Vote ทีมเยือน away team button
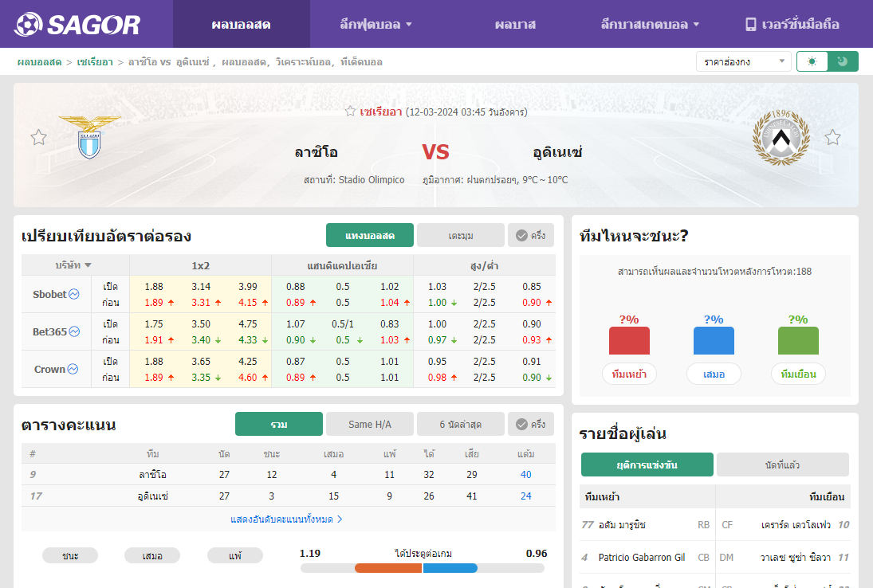This screenshot has height=588, width=873. click(x=798, y=374)
